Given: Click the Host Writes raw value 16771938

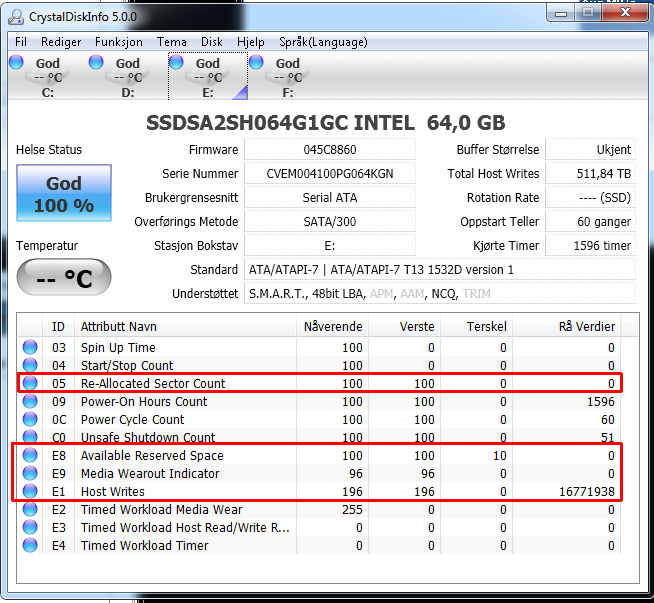Looking at the screenshot, I should [586, 492].
